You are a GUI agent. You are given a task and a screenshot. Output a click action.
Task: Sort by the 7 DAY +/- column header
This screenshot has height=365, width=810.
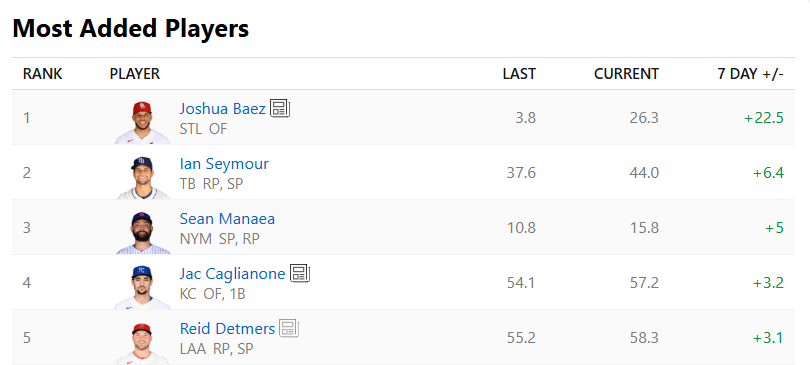pyautogui.click(x=751, y=74)
